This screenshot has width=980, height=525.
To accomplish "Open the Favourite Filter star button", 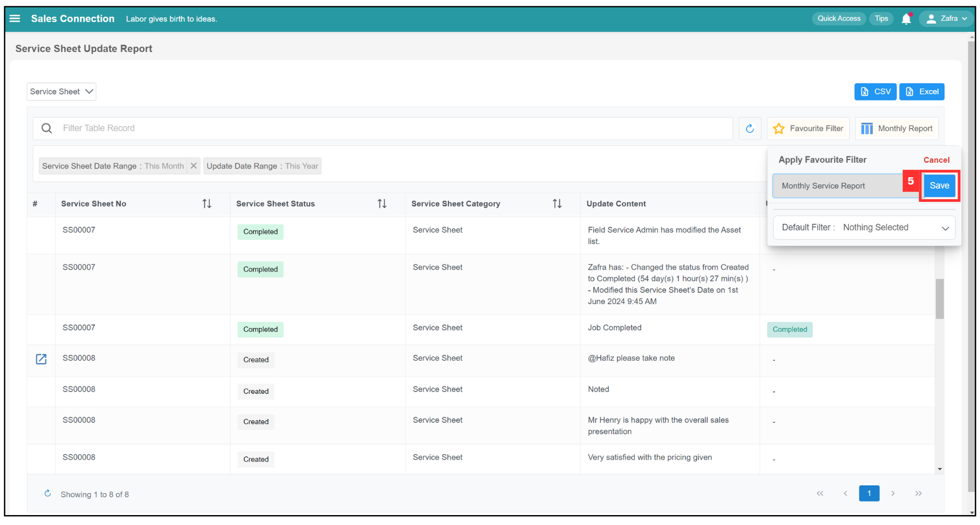I will 808,128.
